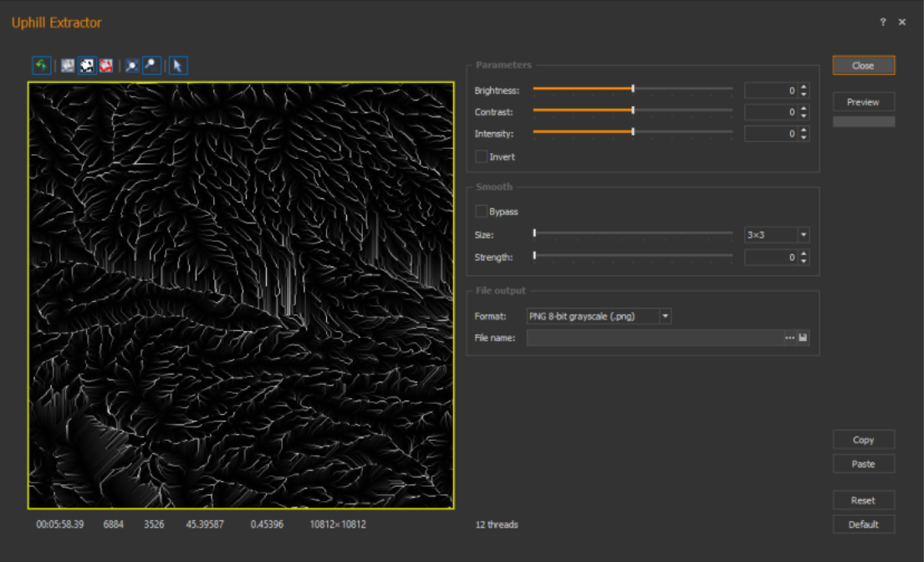The height and width of the screenshot is (562, 924).
Task: Enable the Invert checkbox
Action: point(482,156)
